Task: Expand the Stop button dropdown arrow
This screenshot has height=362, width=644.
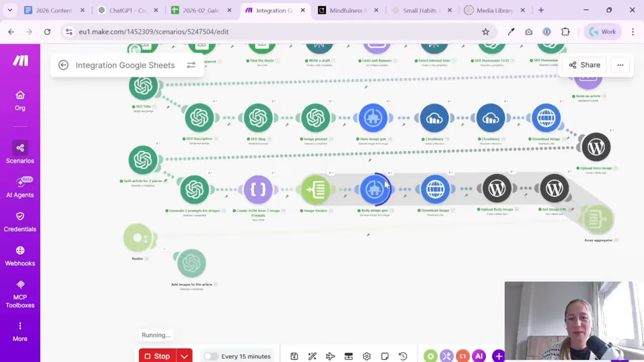Action: click(x=184, y=356)
